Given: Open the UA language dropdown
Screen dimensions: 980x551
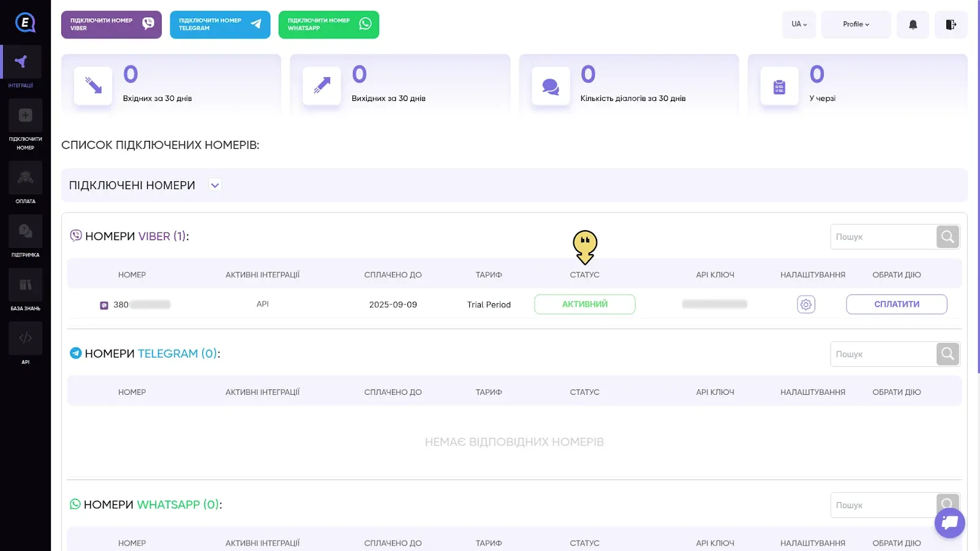Looking at the screenshot, I should [x=799, y=24].
